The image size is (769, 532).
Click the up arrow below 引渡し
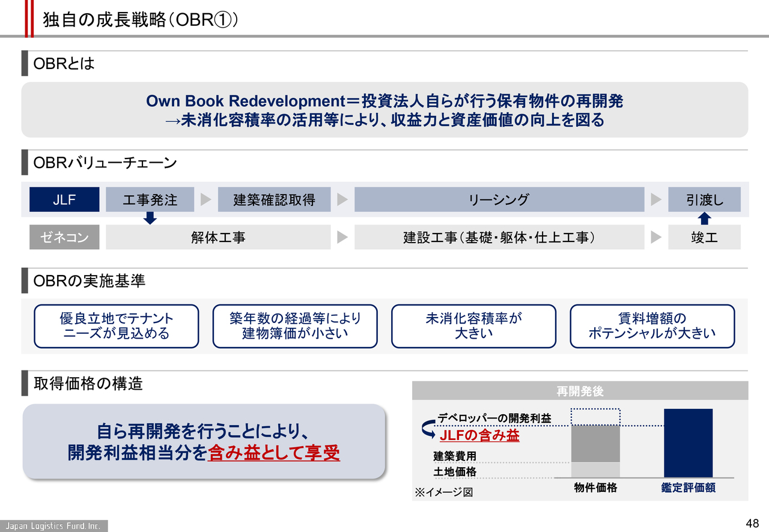click(705, 219)
